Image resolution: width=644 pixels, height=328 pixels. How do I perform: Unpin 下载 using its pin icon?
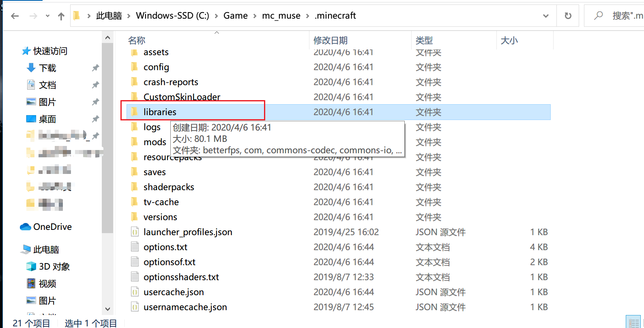pyautogui.click(x=95, y=68)
